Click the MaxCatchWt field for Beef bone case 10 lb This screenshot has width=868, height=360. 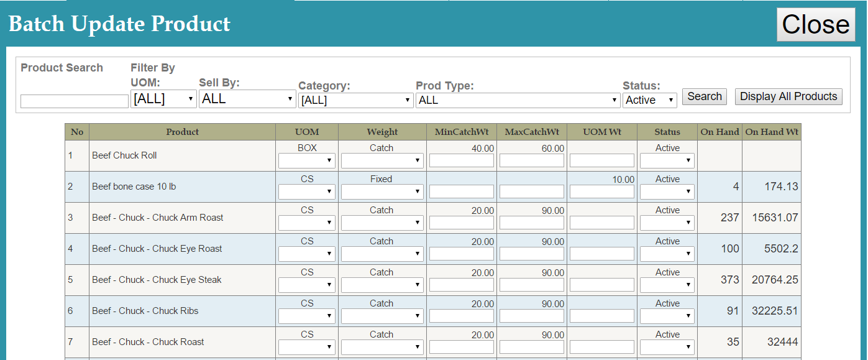tap(532, 192)
